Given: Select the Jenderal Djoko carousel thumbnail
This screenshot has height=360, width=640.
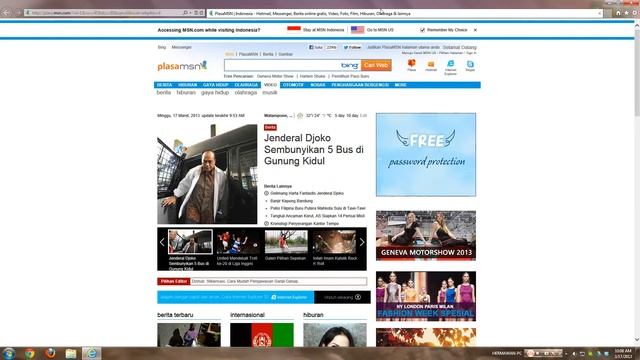Looking at the screenshot, I should 190,242.
